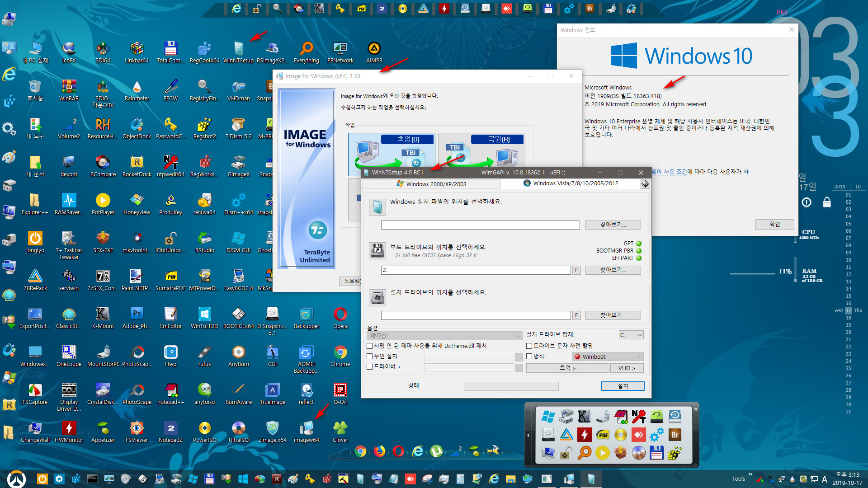The image size is (868, 488).
Task: Enable the UxTheme.dll patch checkbox
Action: pos(369,346)
